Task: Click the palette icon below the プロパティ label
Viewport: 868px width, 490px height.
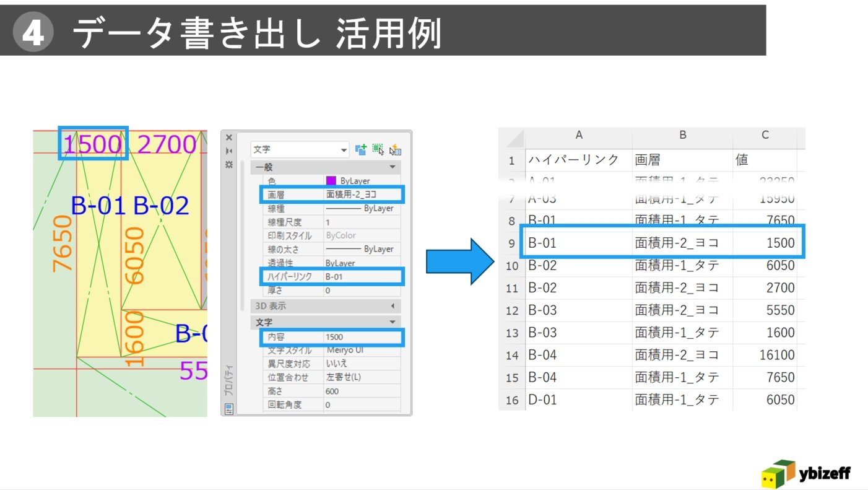Action: point(229,408)
